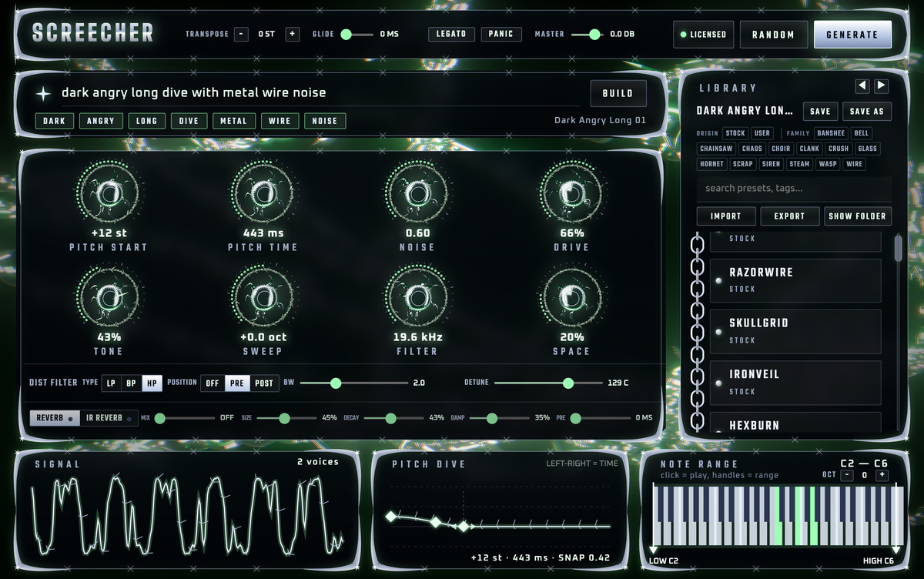The image size is (924, 579).
Task: Filter presets by HORNET family
Action: (712, 164)
